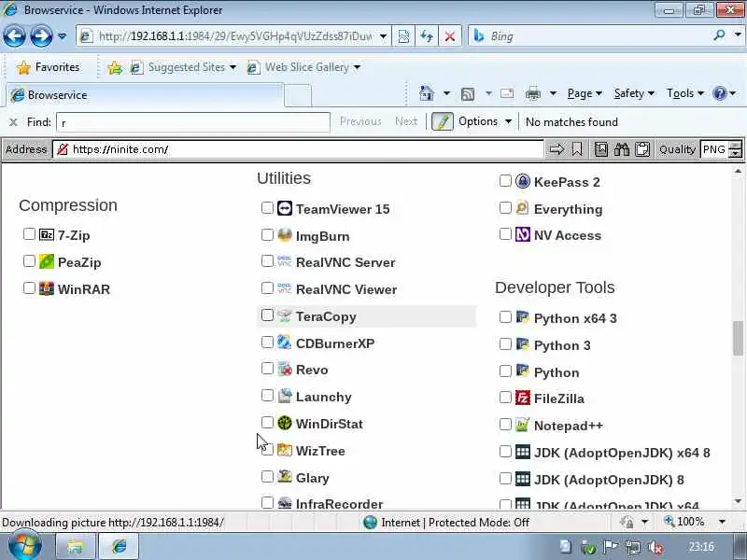The height and width of the screenshot is (560, 747).
Task: Check the ImgBurn checkbox
Action: pyautogui.click(x=267, y=235)
